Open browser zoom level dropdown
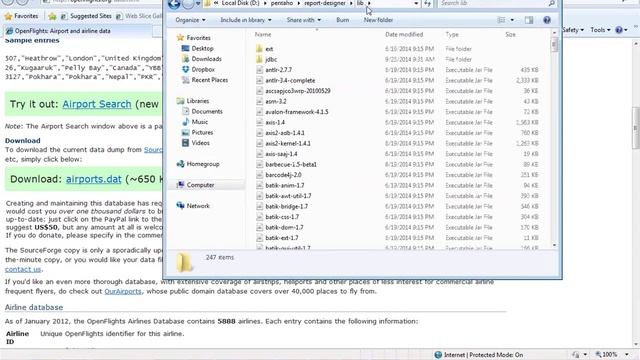Viewport: 640px width, 360px height. click(627, 355)
